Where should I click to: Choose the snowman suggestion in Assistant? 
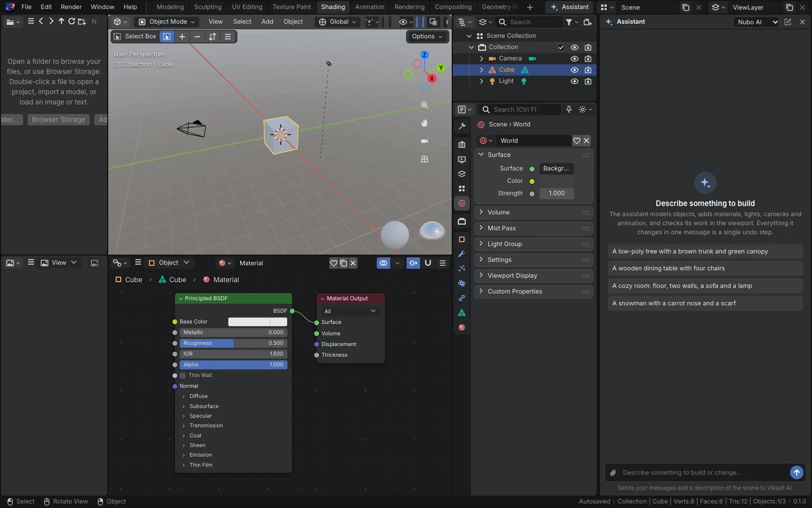pyautogui.click(x=705, y=303)
